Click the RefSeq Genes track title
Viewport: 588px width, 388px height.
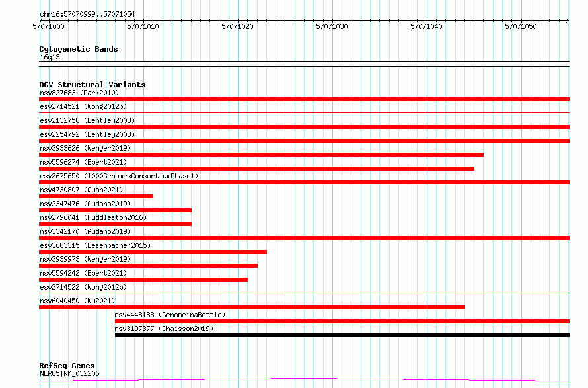(x=67, y=366)
